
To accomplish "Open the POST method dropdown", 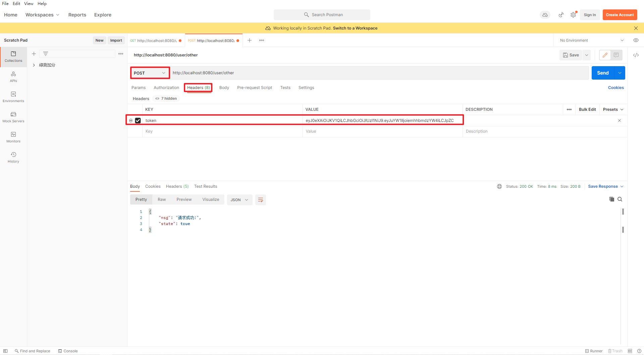I will point(150,73).
